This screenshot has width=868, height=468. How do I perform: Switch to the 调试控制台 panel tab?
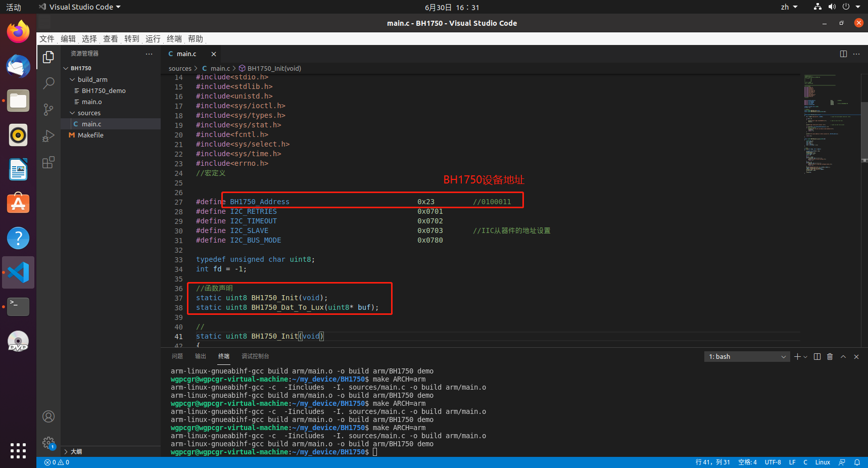pos(255,356)
